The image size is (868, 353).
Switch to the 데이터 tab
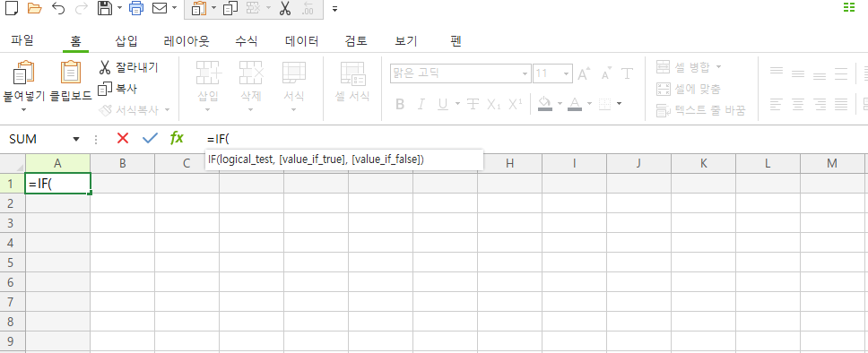[x=301, y=40]
